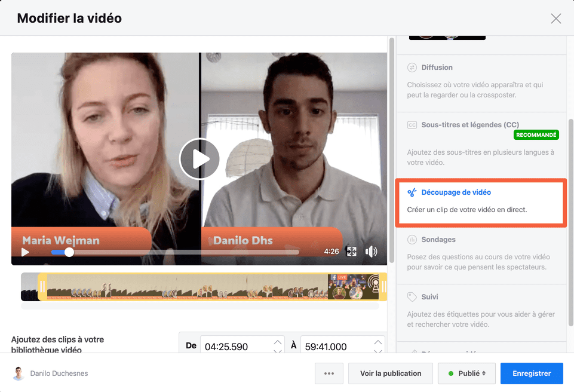Open the Publié status dropdown
The width and height of the screenshot is (574, 392).
click(x=466, y=373)
